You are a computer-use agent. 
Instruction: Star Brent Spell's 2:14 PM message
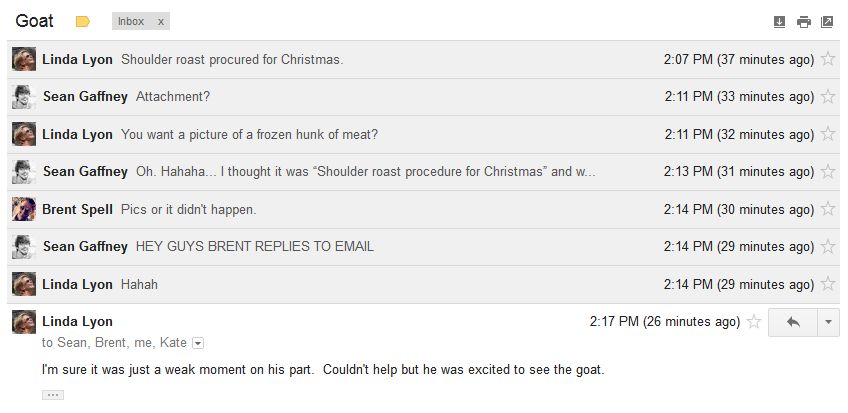827,209
